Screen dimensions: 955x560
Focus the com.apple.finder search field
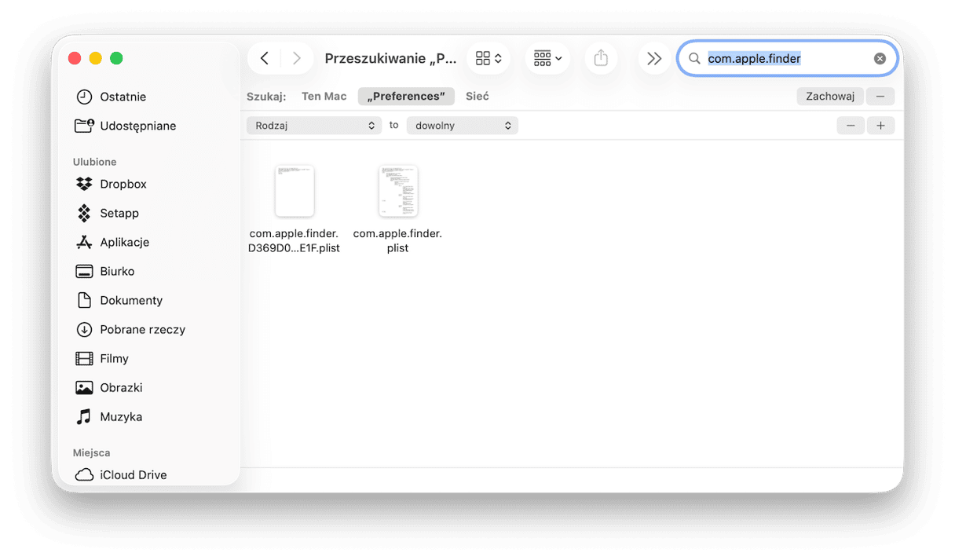(787, 58)
